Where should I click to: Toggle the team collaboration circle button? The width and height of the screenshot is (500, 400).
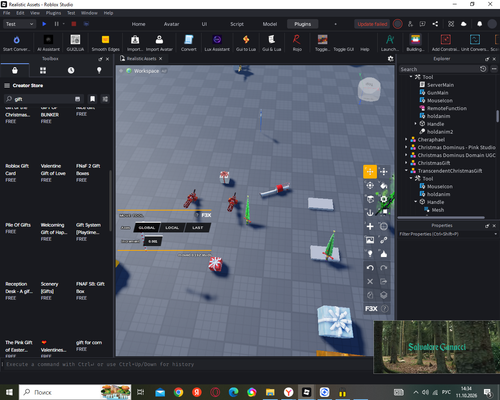click(397, 24)
